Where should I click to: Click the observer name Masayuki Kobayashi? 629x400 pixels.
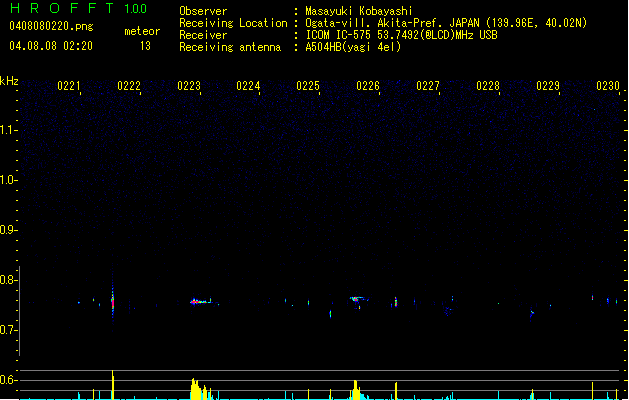point(359,11)
